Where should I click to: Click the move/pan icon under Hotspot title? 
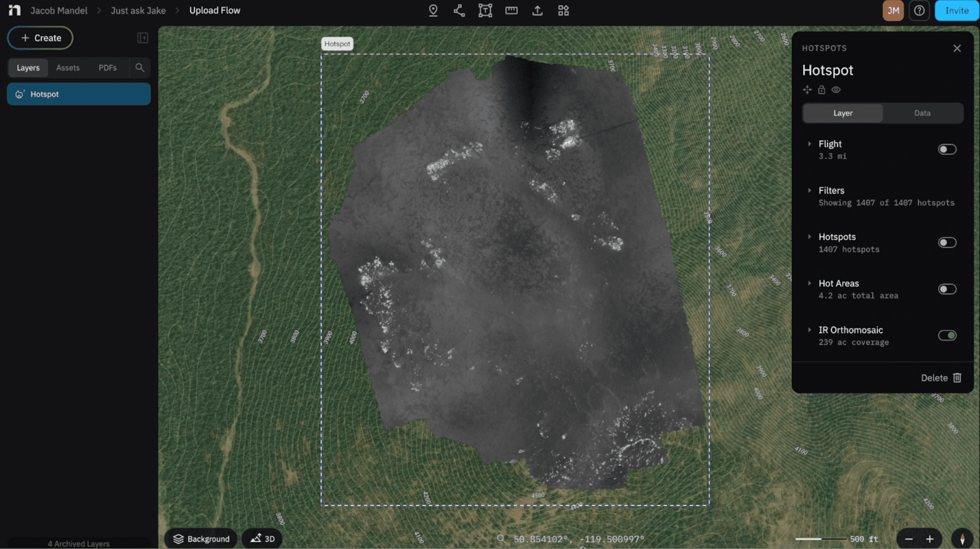point(807,89)
